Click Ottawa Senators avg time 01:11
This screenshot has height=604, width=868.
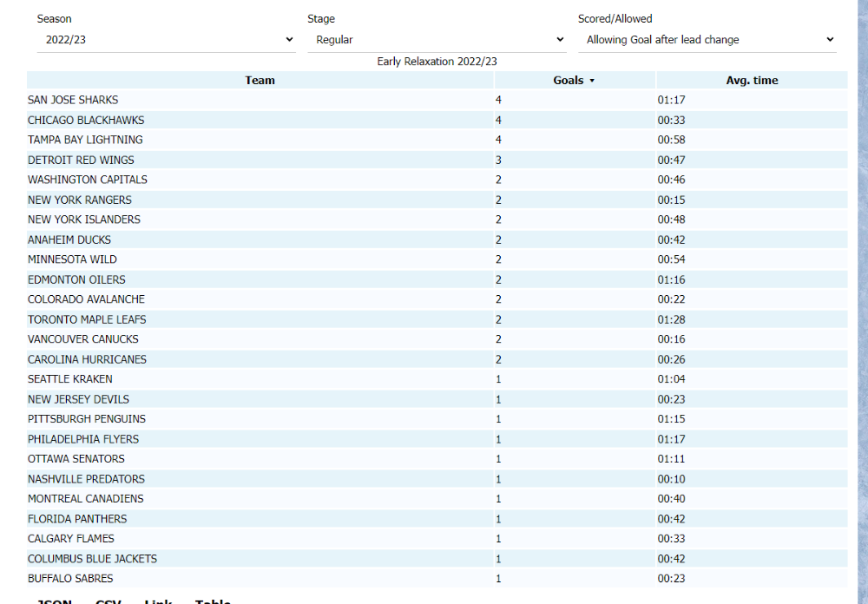(x=671, y=459)
